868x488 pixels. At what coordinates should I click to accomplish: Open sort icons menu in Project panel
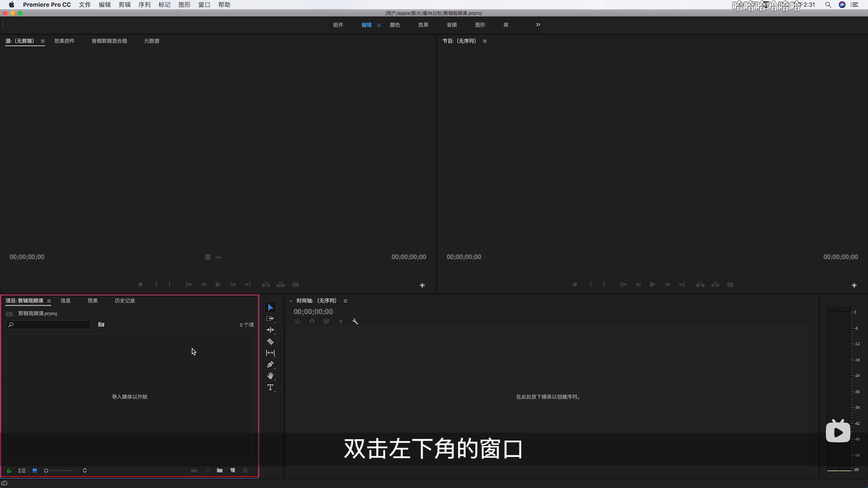click(85, 470)
